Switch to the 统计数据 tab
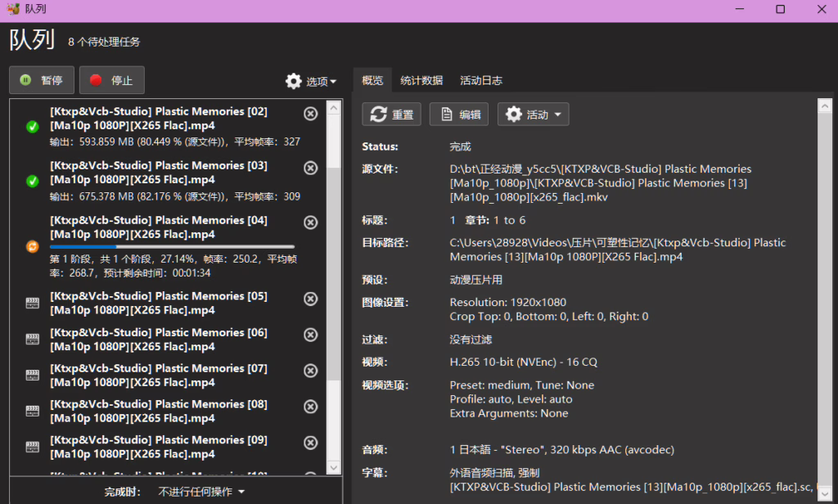Screen dimensions: 838x504 (x=421, y=80)
